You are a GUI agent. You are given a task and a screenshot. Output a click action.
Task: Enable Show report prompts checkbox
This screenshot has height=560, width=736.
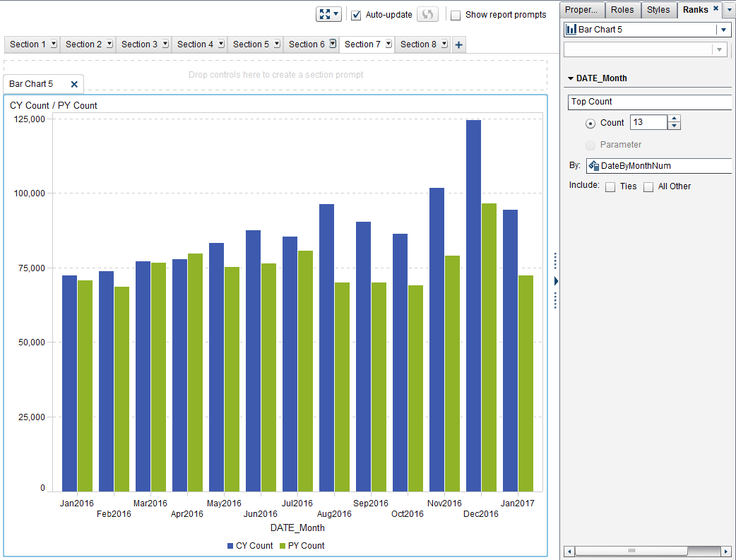tap(456, 15)
